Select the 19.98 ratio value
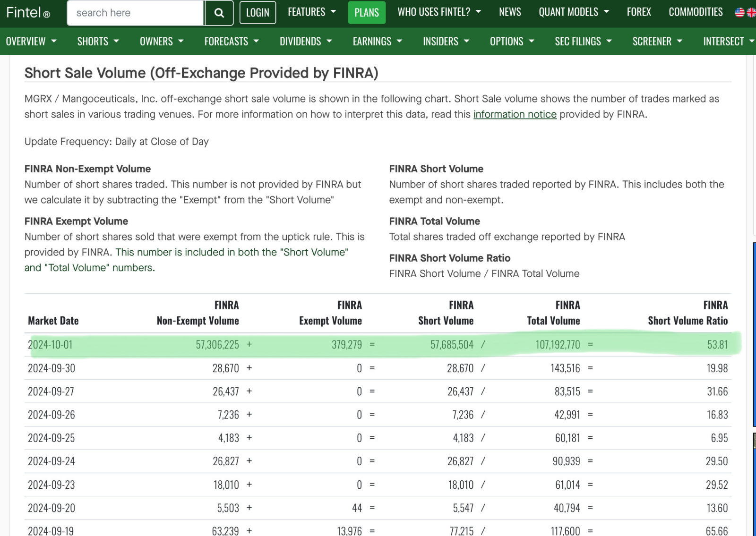This screenshot has width=756, height=536. click(717, 368)
